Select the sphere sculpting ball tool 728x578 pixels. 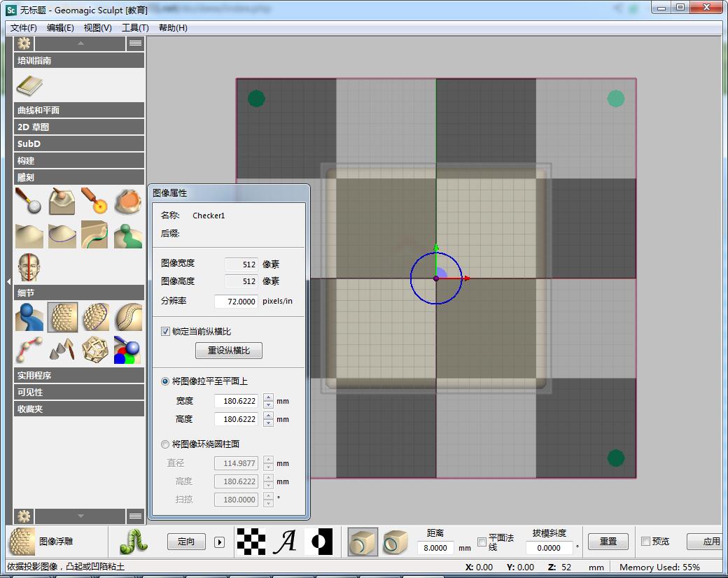click(29, 201)
